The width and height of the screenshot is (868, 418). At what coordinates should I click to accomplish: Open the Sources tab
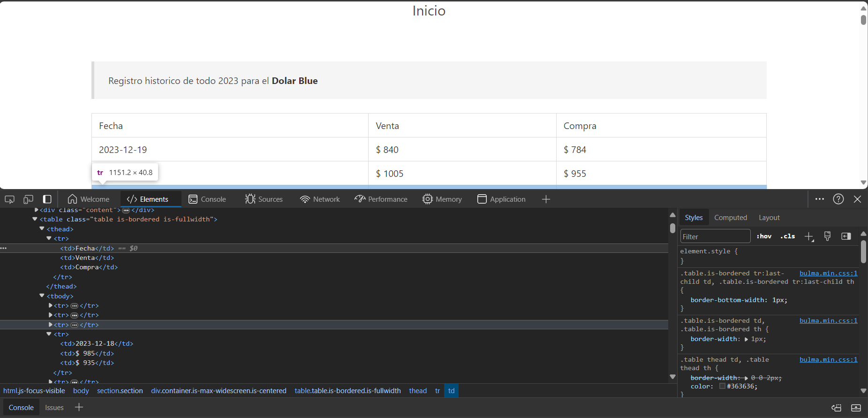(264, 199)
